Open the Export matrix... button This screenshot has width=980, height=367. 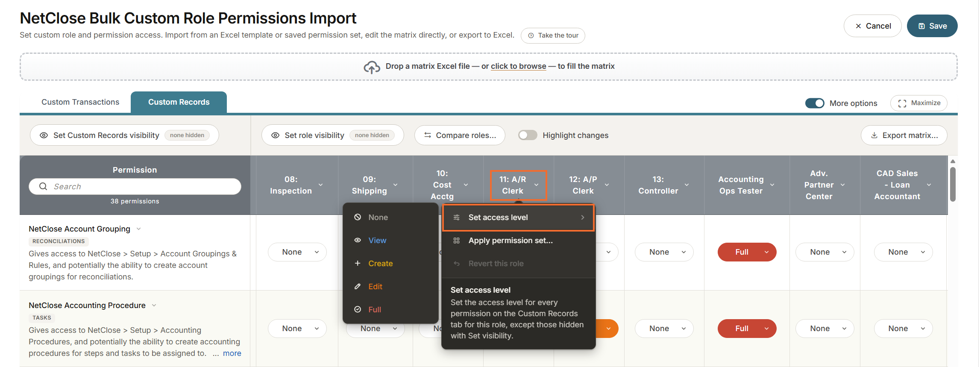pos(904,135)
